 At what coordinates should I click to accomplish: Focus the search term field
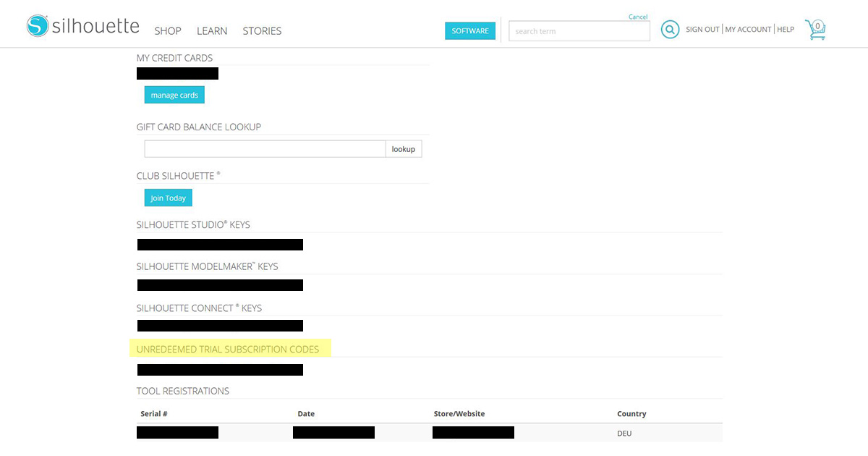coord(579,31)
